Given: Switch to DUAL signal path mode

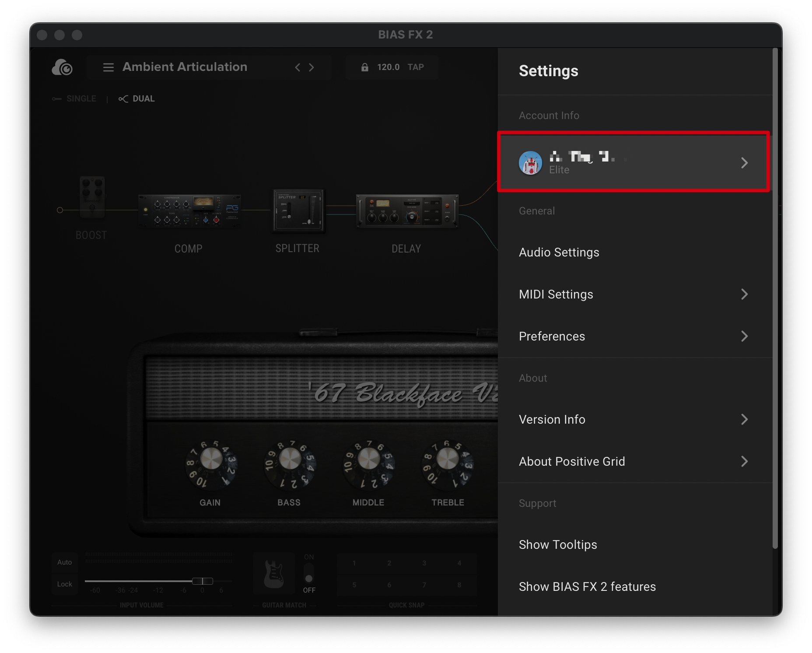Looking at the screenshot, I should (x=136, y=99).
